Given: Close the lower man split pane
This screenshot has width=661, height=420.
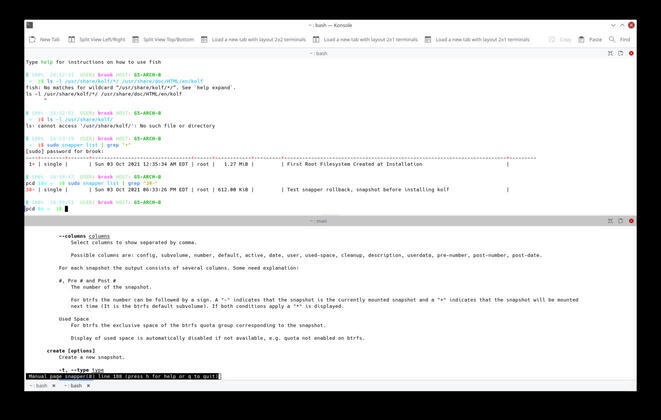Looking at the screenshot, I should click(x=631, y=221).
